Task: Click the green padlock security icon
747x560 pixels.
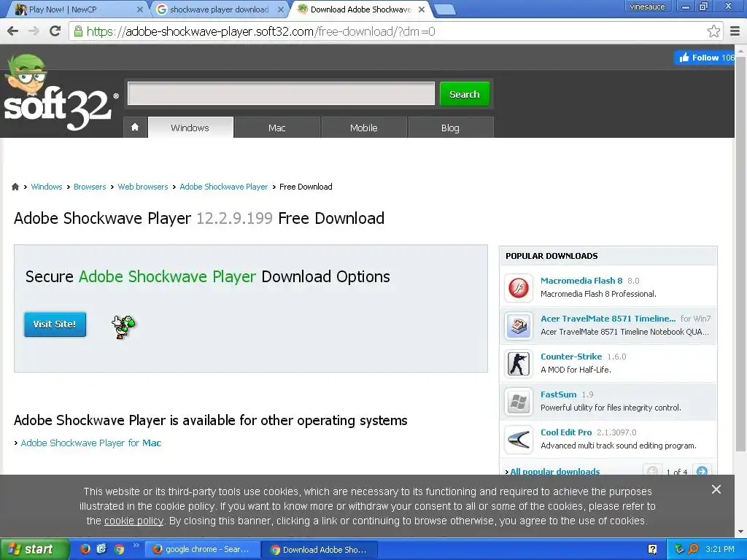Action: pyautogui.click(x=77, y=31)
